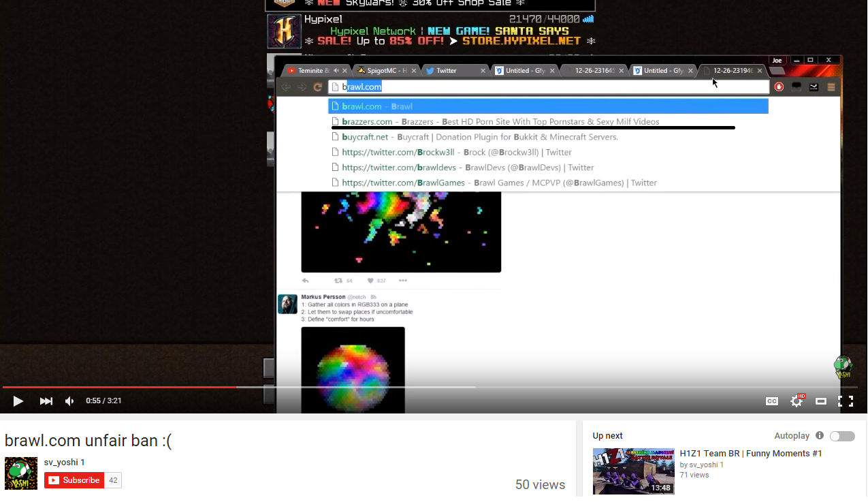Play the YouTube video
The height and width of the screenshot is (502, 868).
tap(18, 401)
